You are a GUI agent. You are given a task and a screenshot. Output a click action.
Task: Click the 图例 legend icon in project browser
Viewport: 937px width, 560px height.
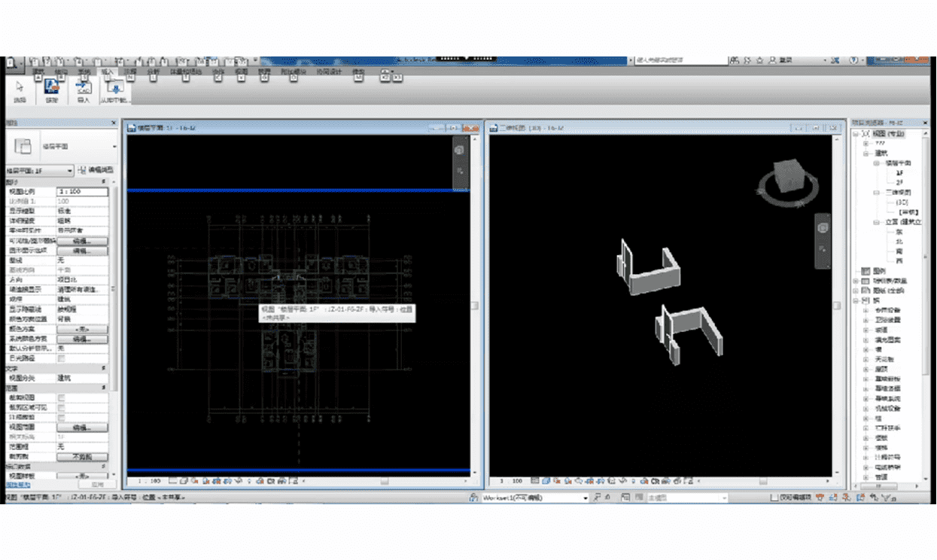point(865,271)
